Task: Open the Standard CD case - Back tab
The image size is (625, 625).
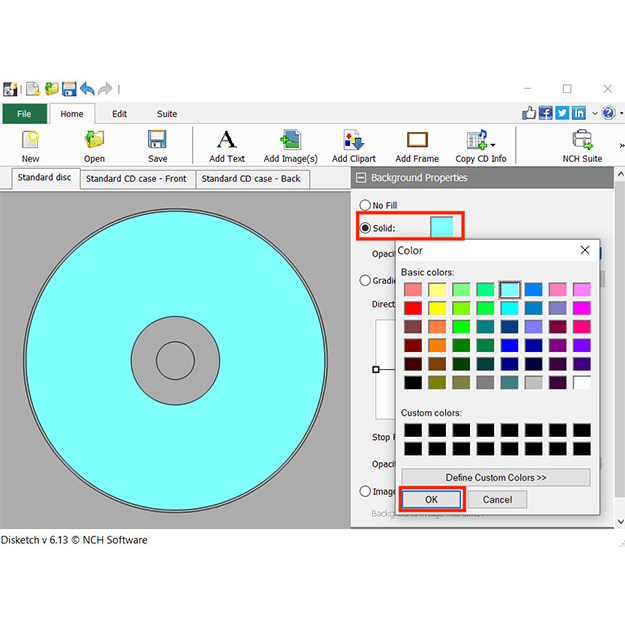Action: (x=251, y=179)
